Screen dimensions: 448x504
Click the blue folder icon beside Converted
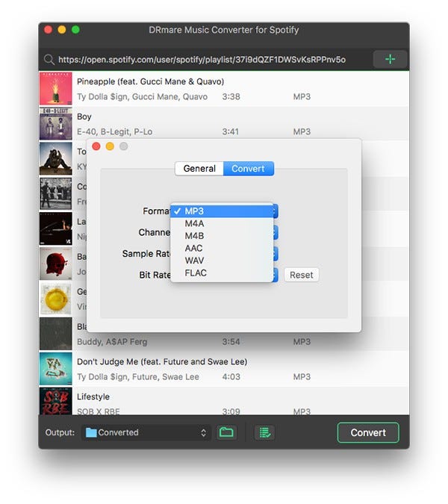tap(91, 432)
